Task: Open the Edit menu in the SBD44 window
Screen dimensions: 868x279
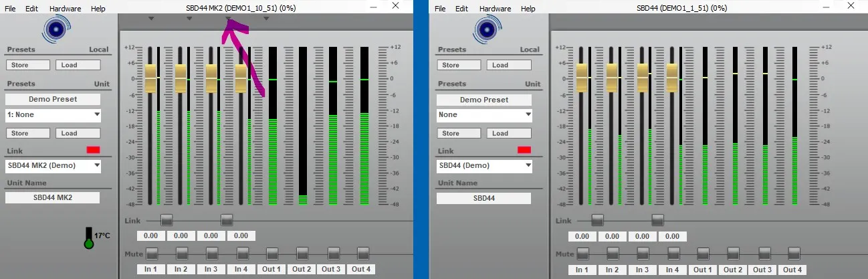Action: [x=461, y=9]
